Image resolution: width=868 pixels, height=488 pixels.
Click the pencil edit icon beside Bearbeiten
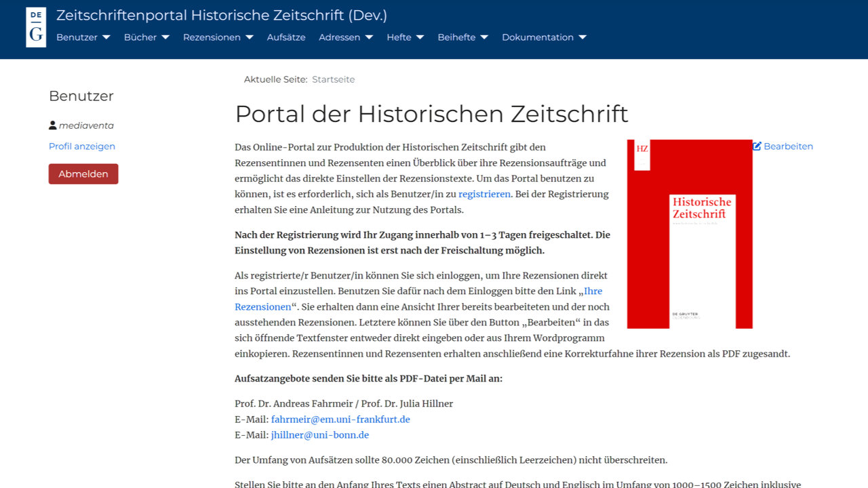pyautogui.click(x=757, y=146)
